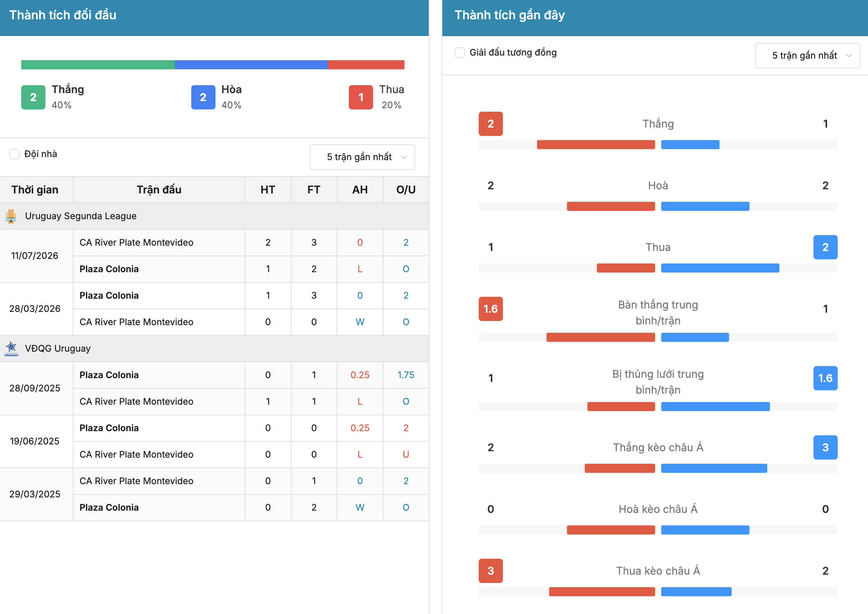Open the head-to-head 5 trận gần nhất dropdown

362,157
